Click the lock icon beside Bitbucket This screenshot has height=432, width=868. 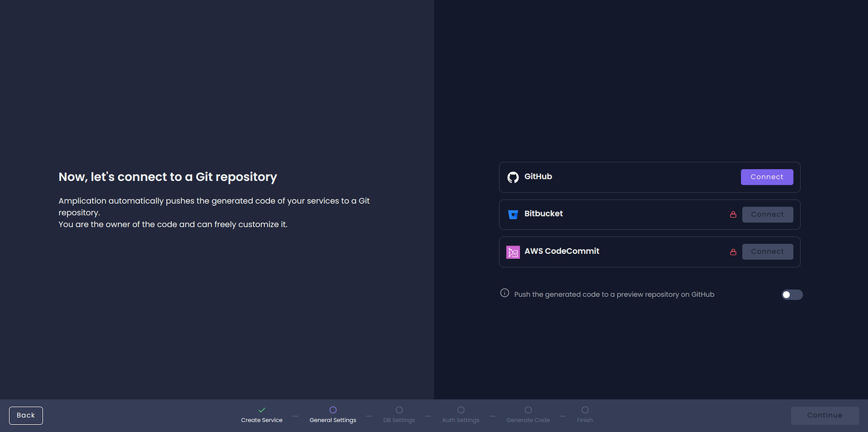(733, 214)
